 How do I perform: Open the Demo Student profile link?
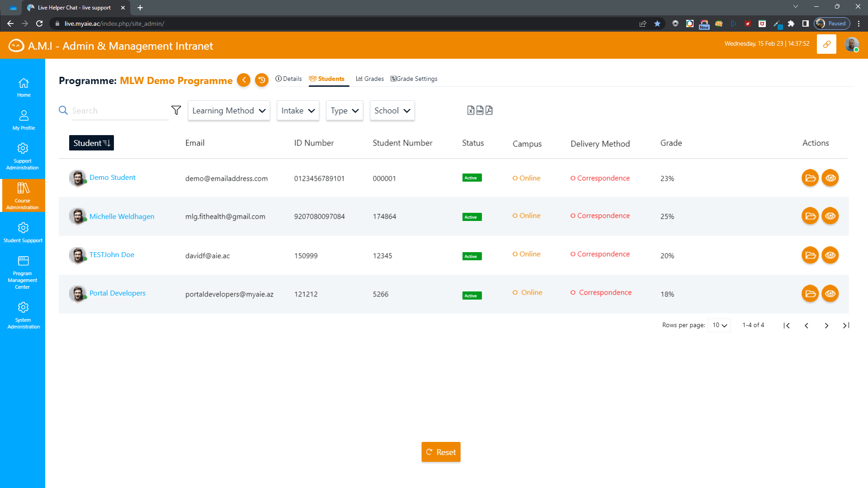click(x=113, y=178)
